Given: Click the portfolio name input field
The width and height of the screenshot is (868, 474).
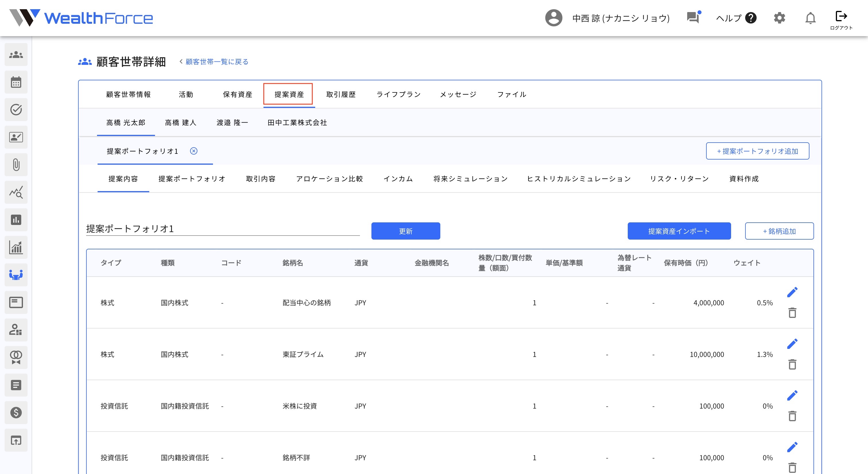Looking at the screenshot, I should pos(223,229).
